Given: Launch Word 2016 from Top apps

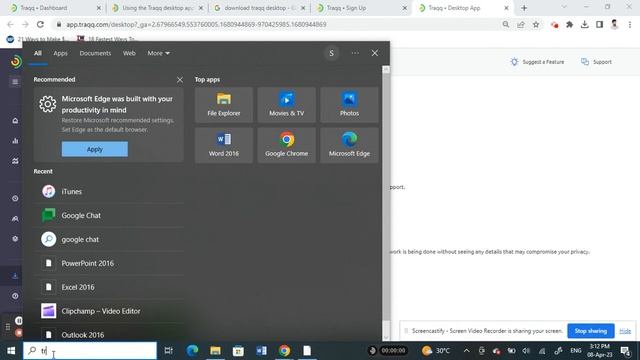Looking at the screenshot, I should coord(224,145).
